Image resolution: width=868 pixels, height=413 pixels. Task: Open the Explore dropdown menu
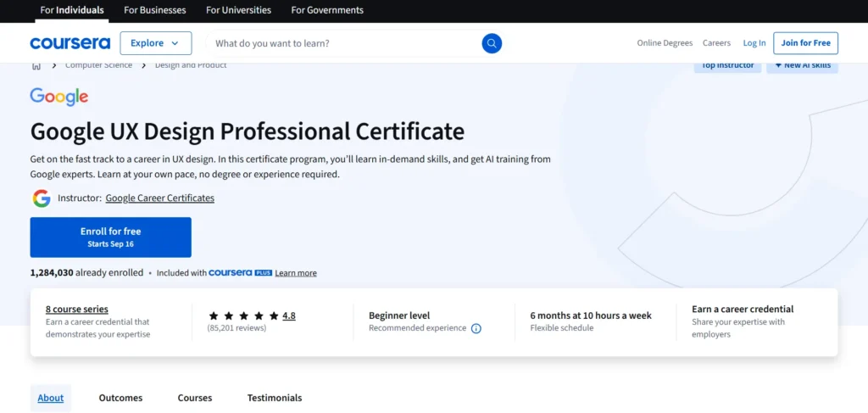click(156, 43)
